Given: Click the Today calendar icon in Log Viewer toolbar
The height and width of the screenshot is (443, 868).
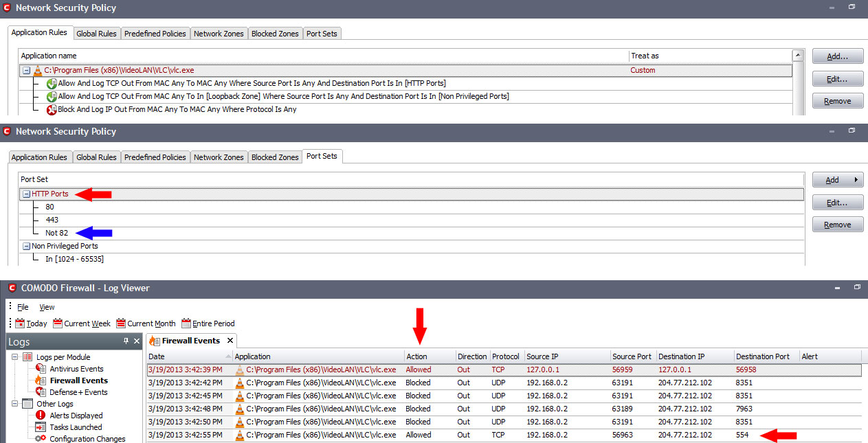Looking at the screenshot, I should point(20,323).
